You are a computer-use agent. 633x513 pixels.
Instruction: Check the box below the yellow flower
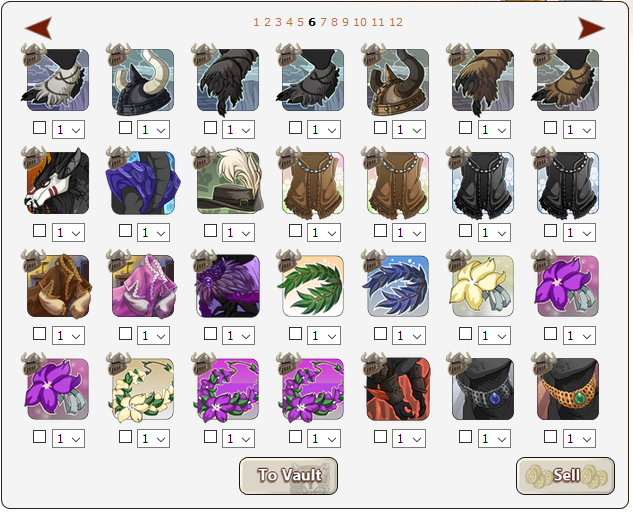coord(465,334)
